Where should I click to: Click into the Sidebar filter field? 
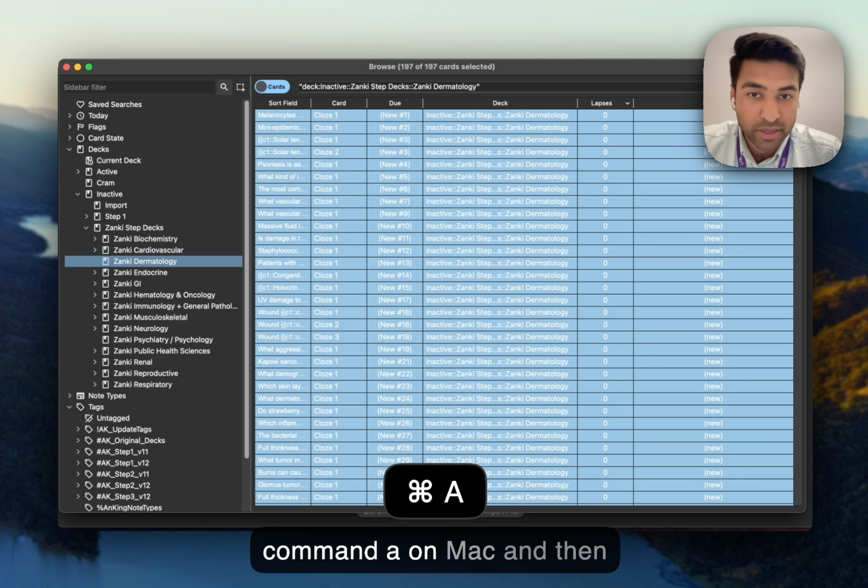point(138,87)
